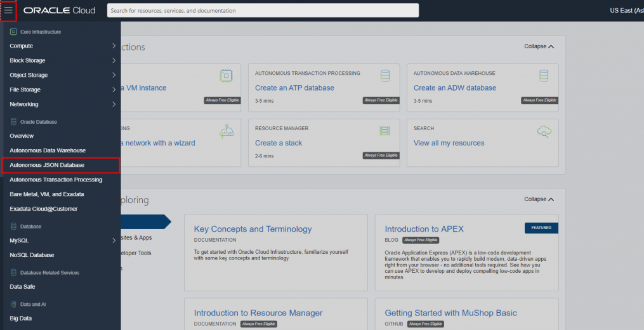Screen dimensions: 644x330
Task: Open Introduction to Resource Manager article
Action: point(258,313)
